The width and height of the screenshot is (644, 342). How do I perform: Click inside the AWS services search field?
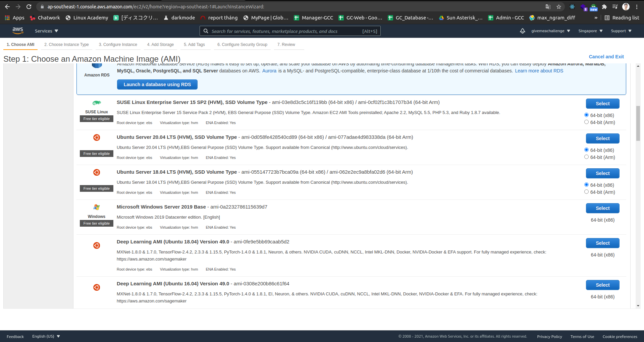[x=288, y=31]
